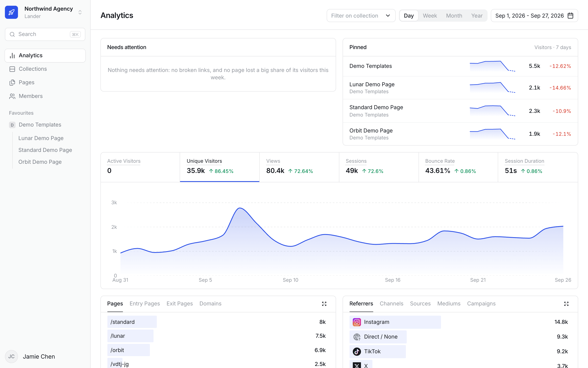588x368 pixels.
Task: Click the JC user avatar
Action: [x=11, y=357]
